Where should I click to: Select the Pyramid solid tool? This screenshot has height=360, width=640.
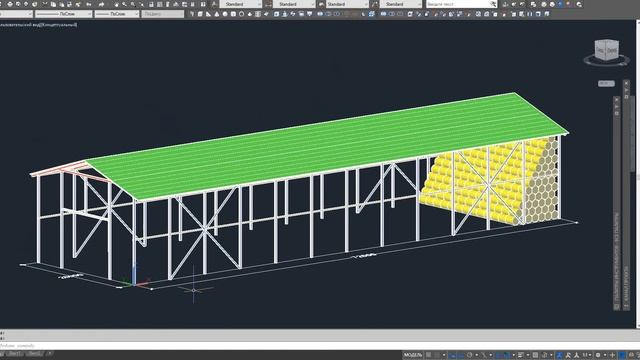(x=249, y=14)
